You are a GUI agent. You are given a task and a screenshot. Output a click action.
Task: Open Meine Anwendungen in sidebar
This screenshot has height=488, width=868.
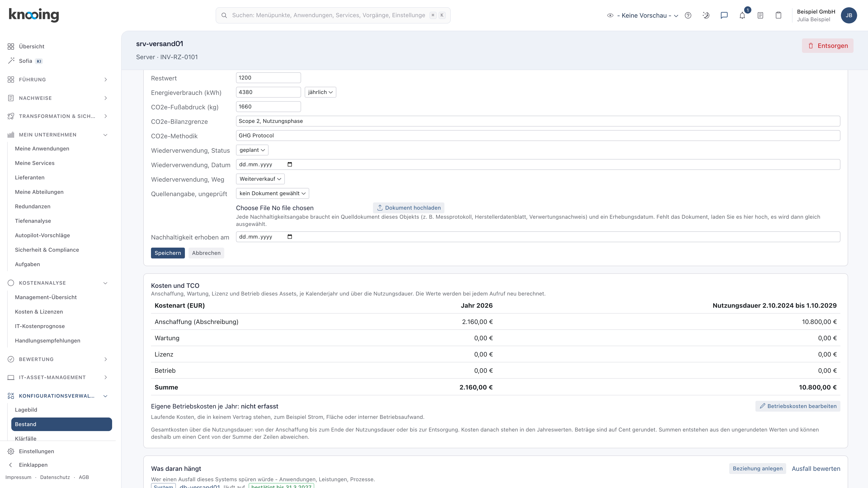(x=42, y=148)
